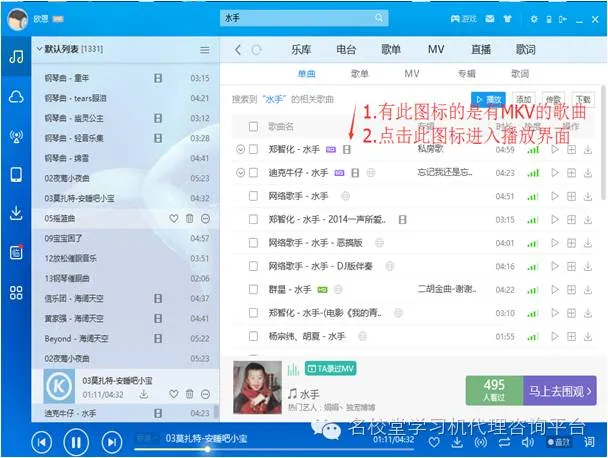Click the 马上去围观 button
This screenshot has width=608, height=458.
(560, 391)
